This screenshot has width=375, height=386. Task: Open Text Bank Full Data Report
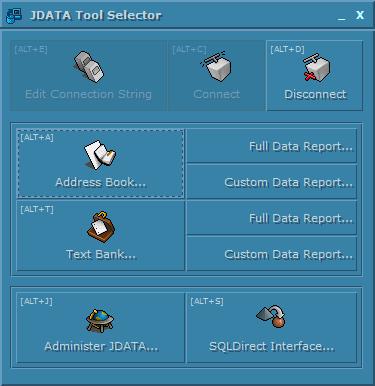point(271,218)
